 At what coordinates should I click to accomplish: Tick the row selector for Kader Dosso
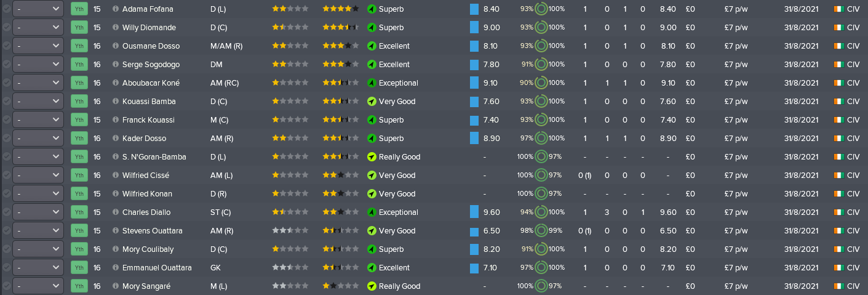click(6, 139)
